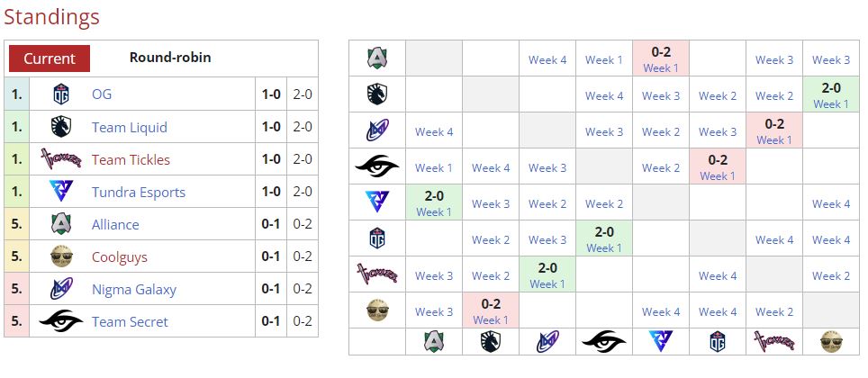Select the Coolguys logo in the crosstable bottom row
868x378 pixels.
tap(831, 341)
